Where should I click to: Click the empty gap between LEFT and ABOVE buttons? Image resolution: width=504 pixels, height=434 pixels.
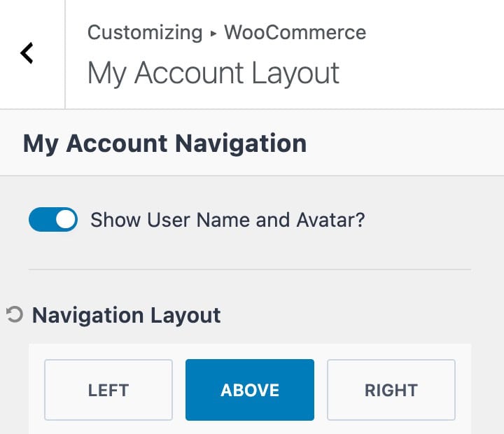pos(179,390)
